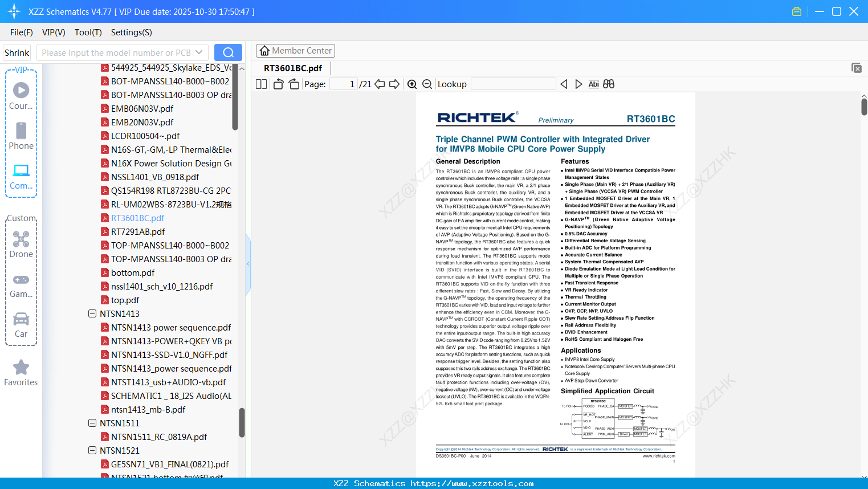This screenshot has height=489, width=868.
Task: Collapse the NTSN1511 folder
Action: [x=92, y=423]
